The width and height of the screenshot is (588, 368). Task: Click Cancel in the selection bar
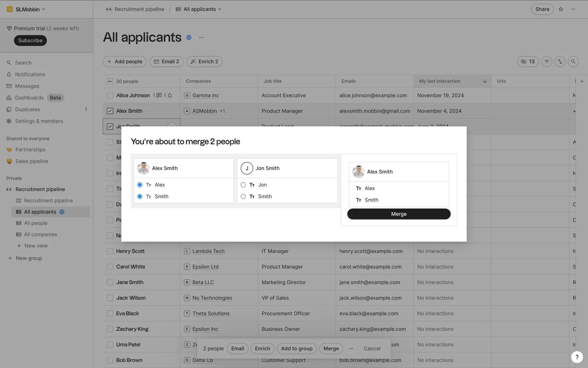click(372, 348)
